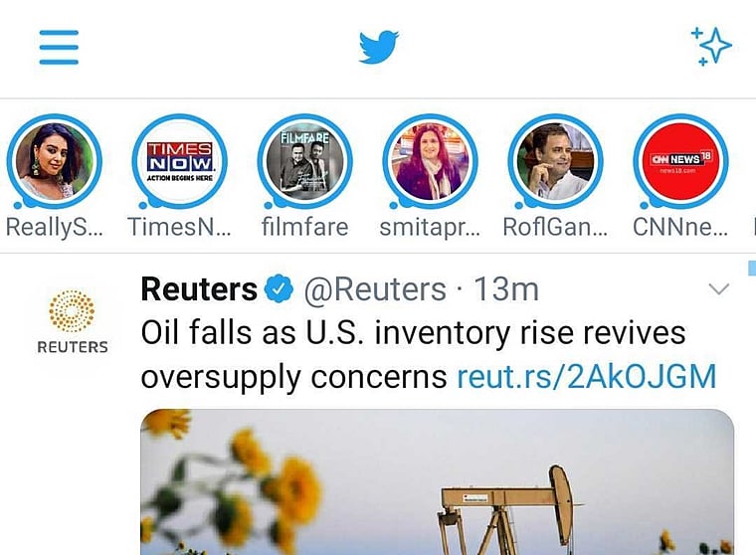Expand the tweet options chevron
The width and height of the screenshot is (756, 555).
tap(717, 289)
